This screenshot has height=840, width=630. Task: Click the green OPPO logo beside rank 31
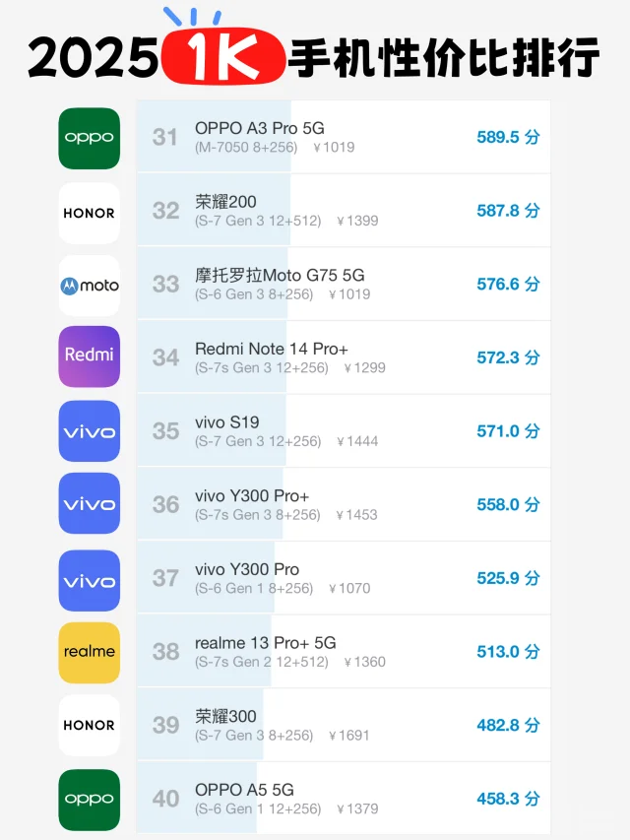89,138
